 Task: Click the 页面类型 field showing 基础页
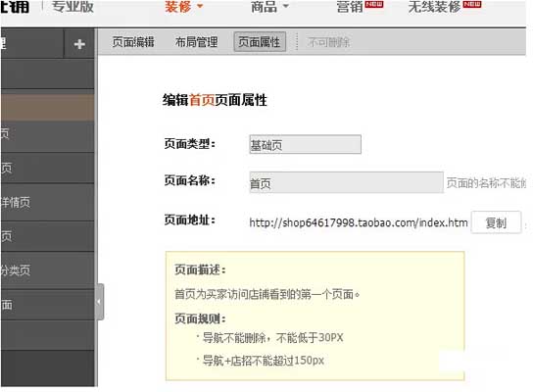click(x=305, y=144)
